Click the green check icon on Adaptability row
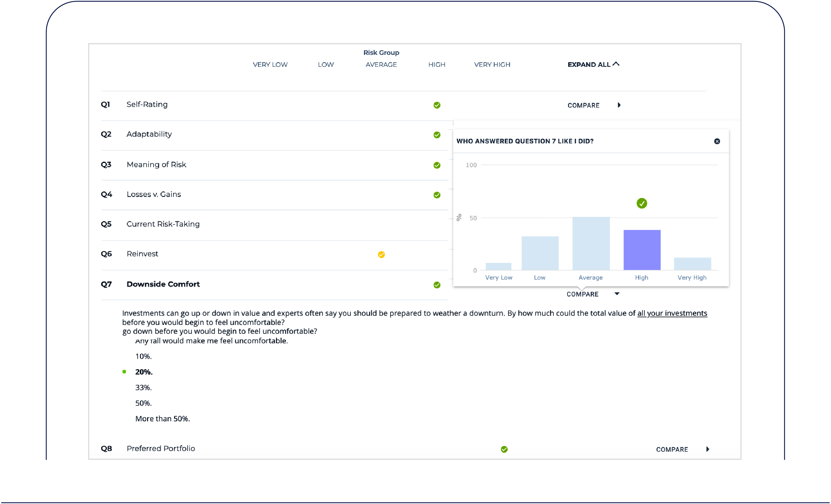The width and height of the screenshot is (831, 504). tap(437, 135)
